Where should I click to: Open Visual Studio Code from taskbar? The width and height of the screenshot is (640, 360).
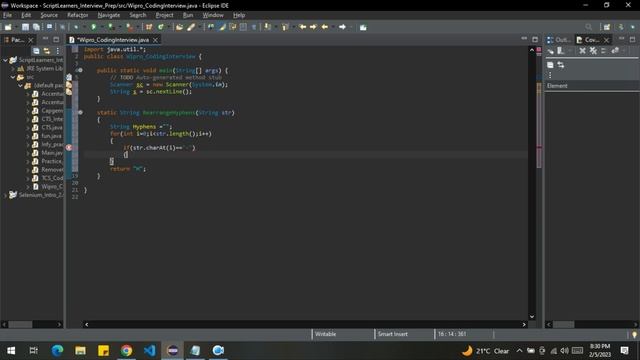[x=149, y=350]
